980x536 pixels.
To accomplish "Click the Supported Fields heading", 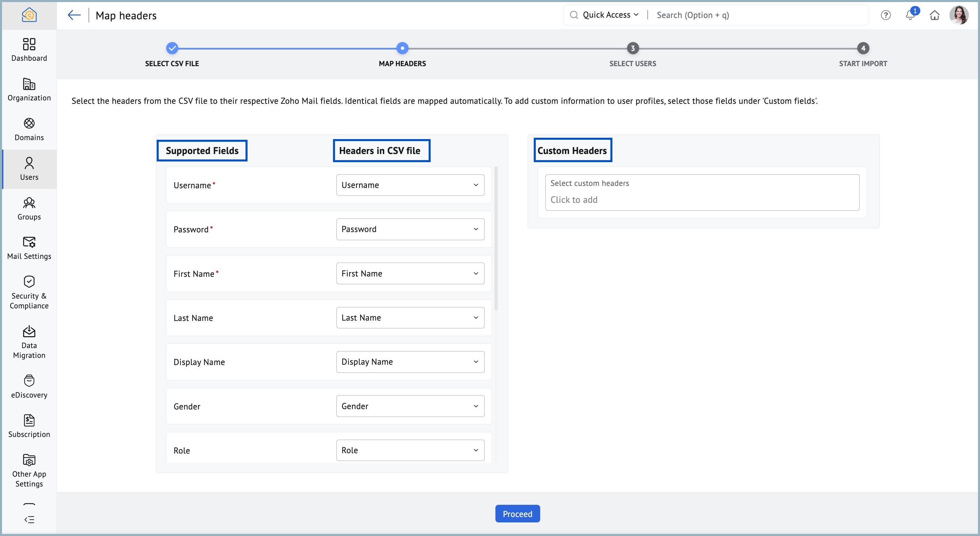I will click(202, 151).
